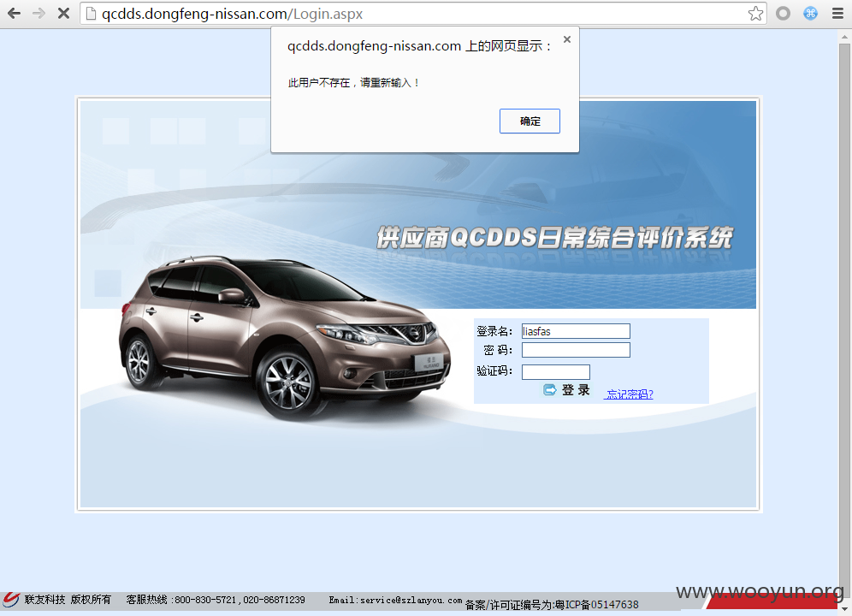Click the scrollbar up arrow
This screenshot has height=616, width=852.
(844, 38)
